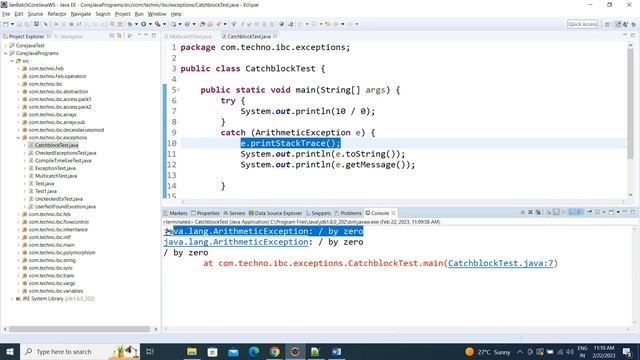Viewport: 640px width, 360px height.
Task: Open the Mail app from the taskbar
Action: click(233, 351)
